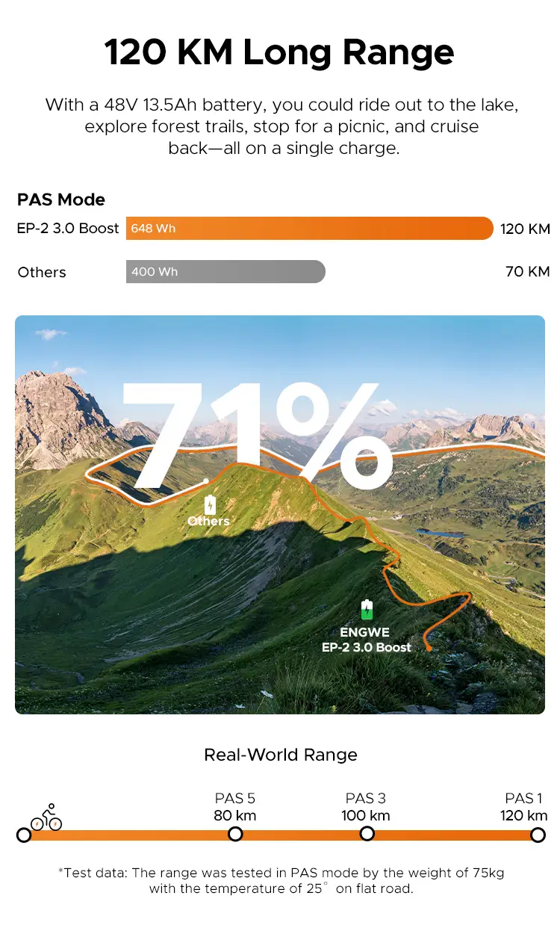Click the green battery icon above ENGWE
Image resolution: width=560 pixels, height=940 pixels.
[366, 610]
